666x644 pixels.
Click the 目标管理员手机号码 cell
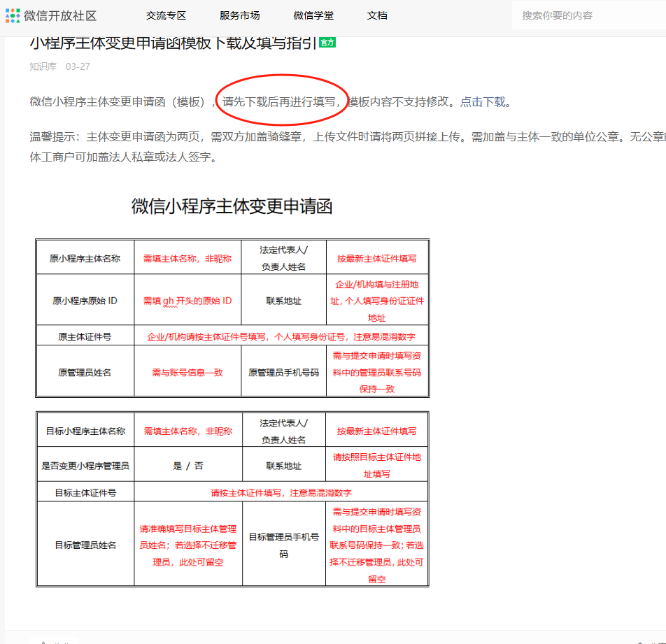click(284, 545)
